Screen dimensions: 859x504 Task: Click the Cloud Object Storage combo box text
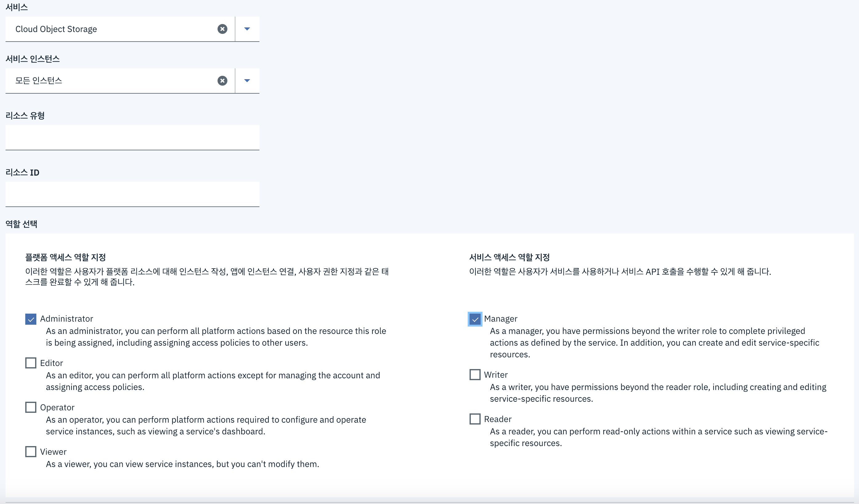56,29
